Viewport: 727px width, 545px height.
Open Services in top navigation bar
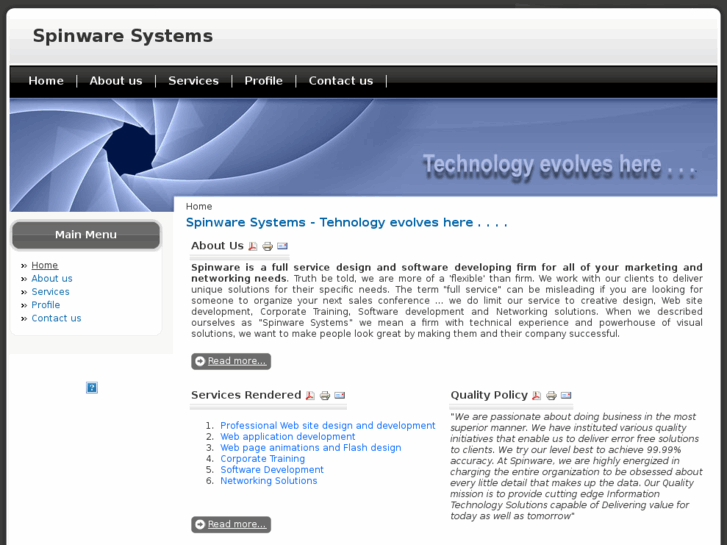[x=193, y=81]
